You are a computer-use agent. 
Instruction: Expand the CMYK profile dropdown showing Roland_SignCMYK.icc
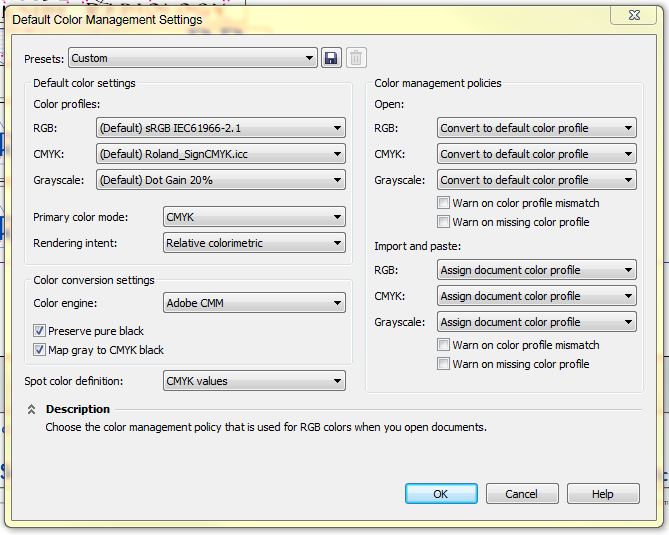(x=221, y=154)
